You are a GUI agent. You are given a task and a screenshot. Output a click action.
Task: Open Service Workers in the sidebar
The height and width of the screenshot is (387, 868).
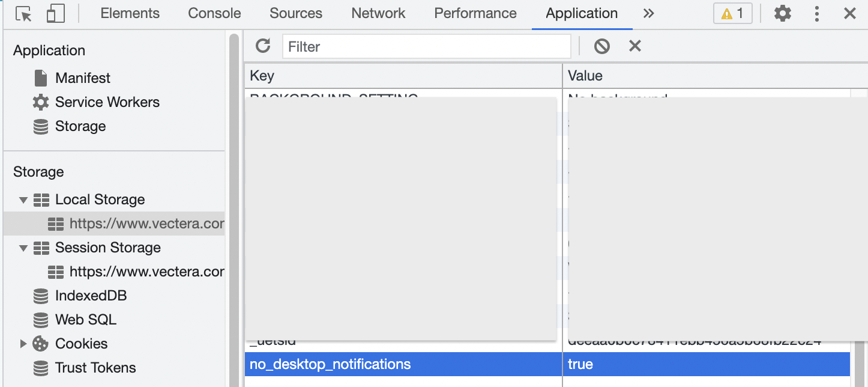(107, 102)
